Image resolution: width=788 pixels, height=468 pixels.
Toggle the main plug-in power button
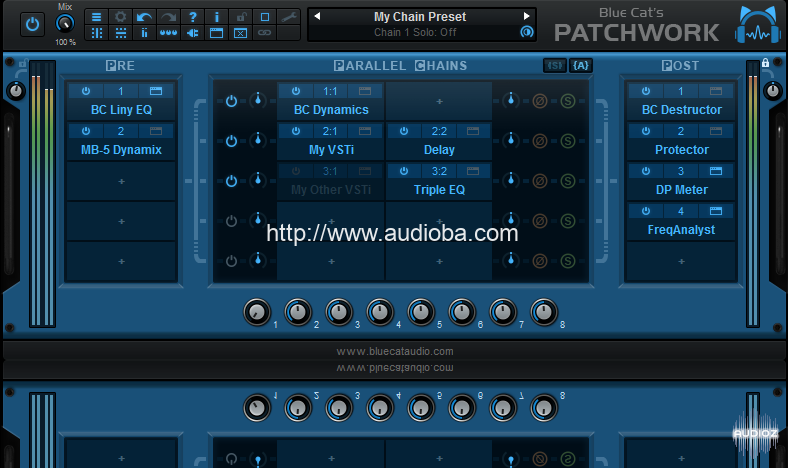(x=32, y=24)
